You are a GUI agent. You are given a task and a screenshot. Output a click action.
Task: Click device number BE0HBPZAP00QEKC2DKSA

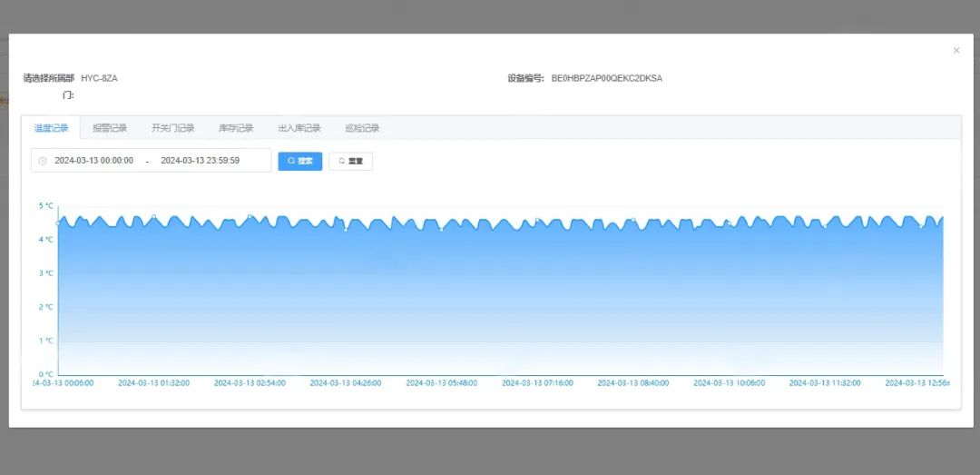click(607, 78)
